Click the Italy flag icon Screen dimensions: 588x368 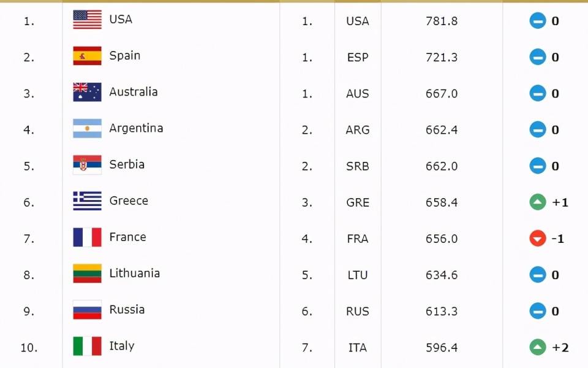click(87, 346)
